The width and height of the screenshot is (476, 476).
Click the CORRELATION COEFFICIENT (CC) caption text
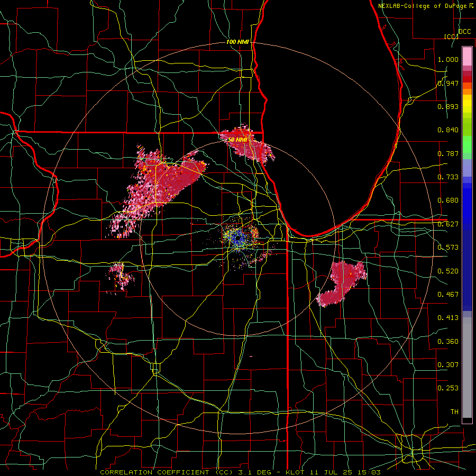167,472
